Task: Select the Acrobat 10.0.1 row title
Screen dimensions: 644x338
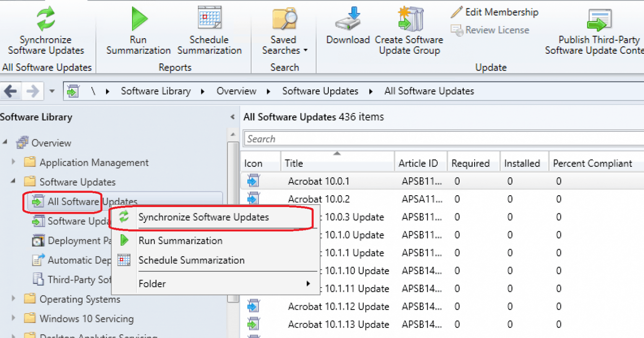Action: click(x=319, y=181)
